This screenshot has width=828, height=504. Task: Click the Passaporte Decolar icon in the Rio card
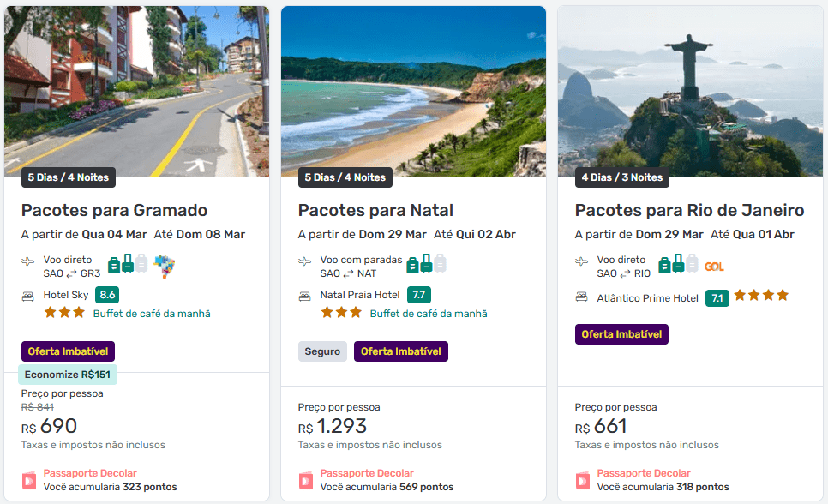pos(583,480)
